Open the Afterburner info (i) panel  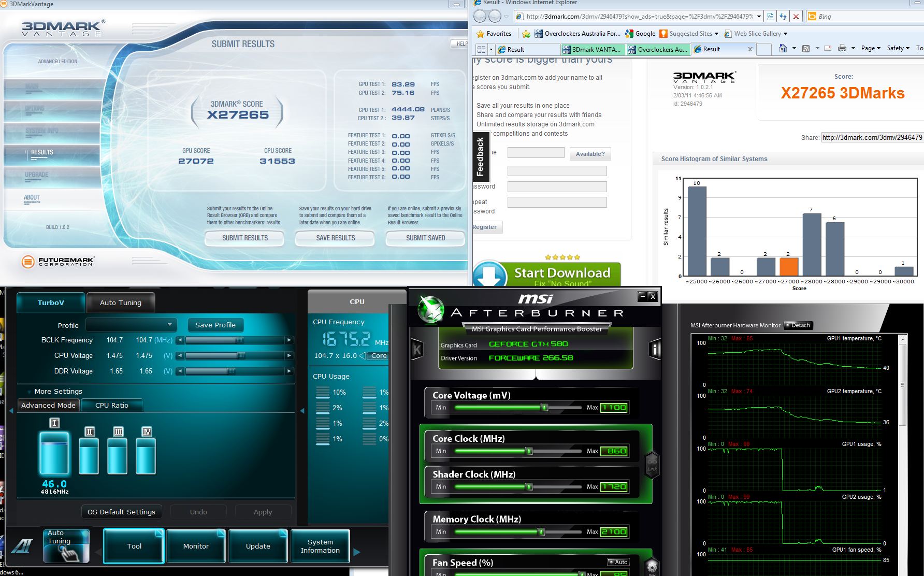click(x=655, y=350)
